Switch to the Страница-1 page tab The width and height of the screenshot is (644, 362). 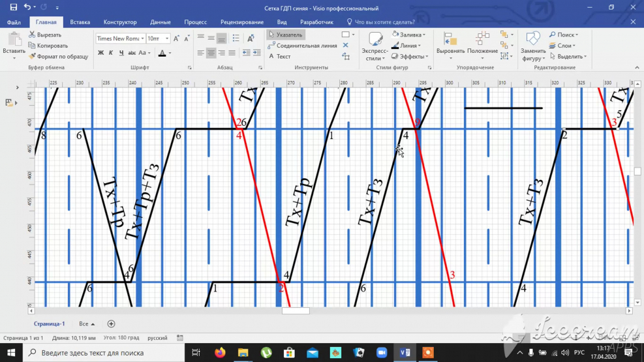50,324
